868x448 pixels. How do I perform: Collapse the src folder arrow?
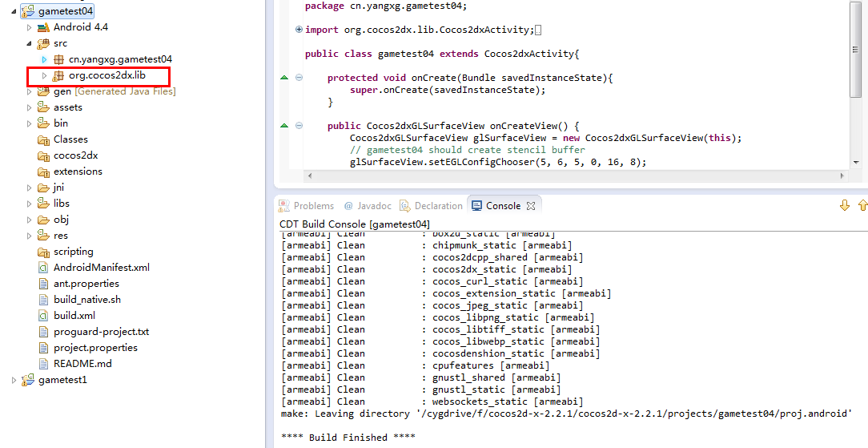coord(30,43)
